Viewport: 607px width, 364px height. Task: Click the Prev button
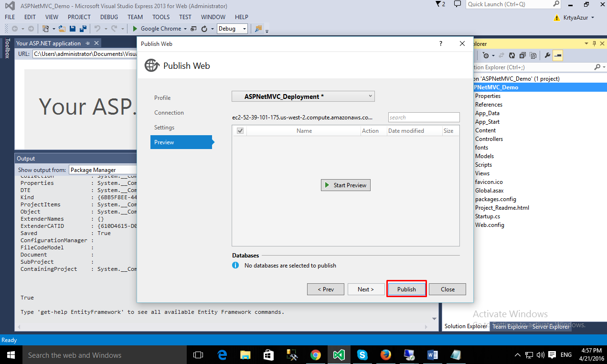326,289
